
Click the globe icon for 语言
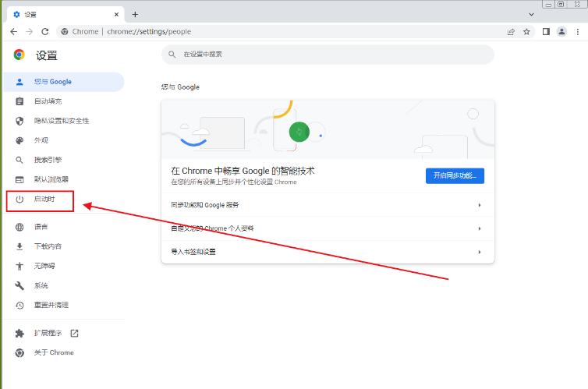pos(19,227)
